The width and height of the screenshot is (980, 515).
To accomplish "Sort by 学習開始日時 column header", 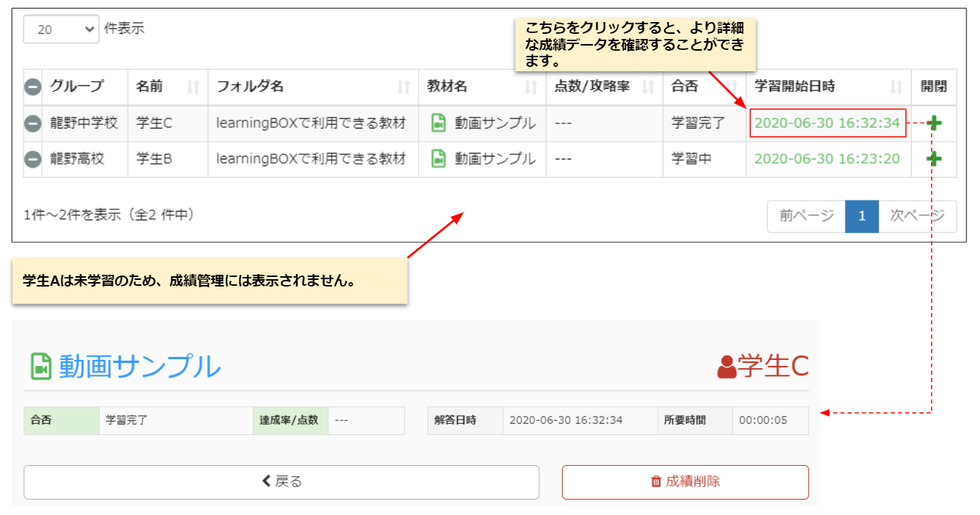I will point(795,87).
